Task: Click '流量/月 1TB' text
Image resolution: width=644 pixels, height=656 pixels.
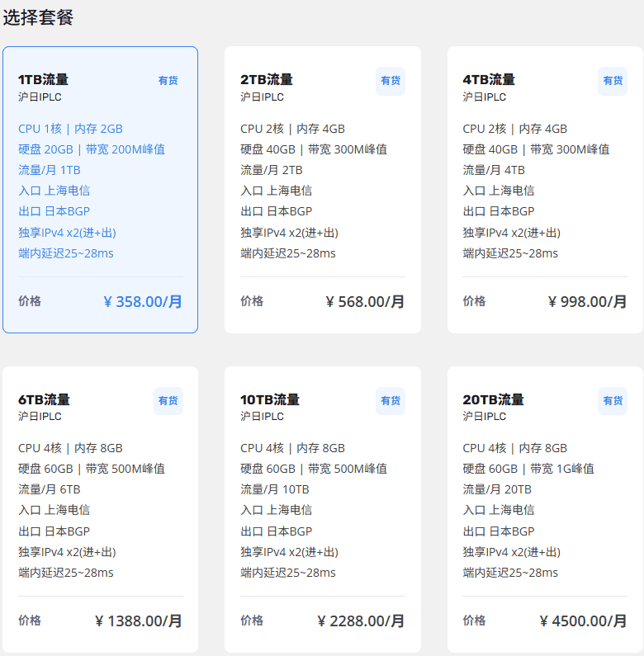Action: tap(50, 170)
